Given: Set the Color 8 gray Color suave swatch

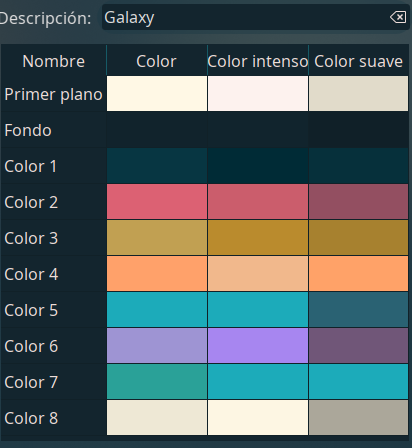Looking at the screenshot, I should [359, 418].
